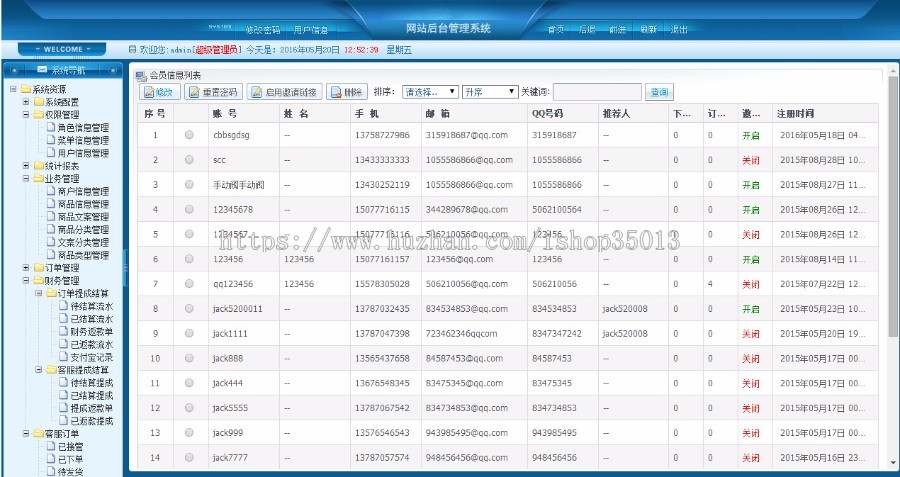The width and height of the screenshot is (900, 477).
Task: Click the 系统资源 root folder icon
Action: click(25, 89)
